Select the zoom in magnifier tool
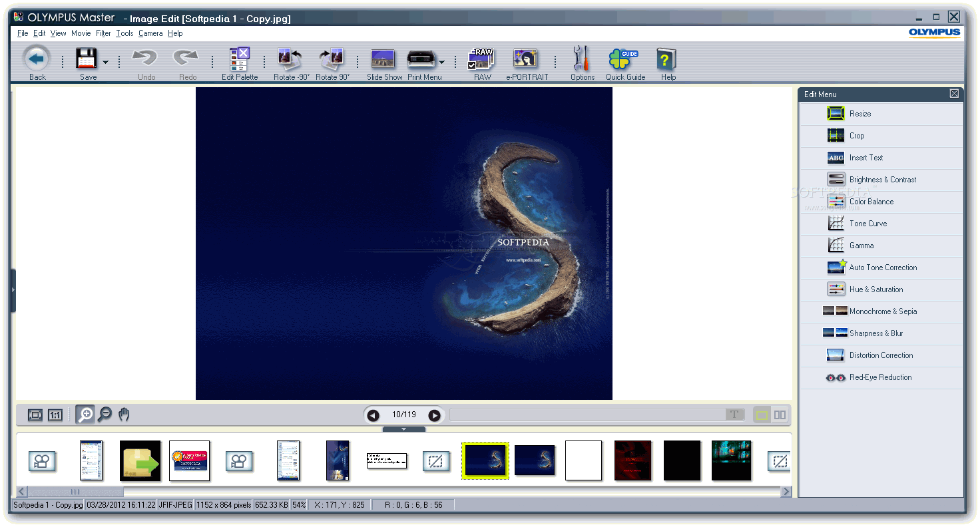The image size is (980, 527). pos(85,415)
